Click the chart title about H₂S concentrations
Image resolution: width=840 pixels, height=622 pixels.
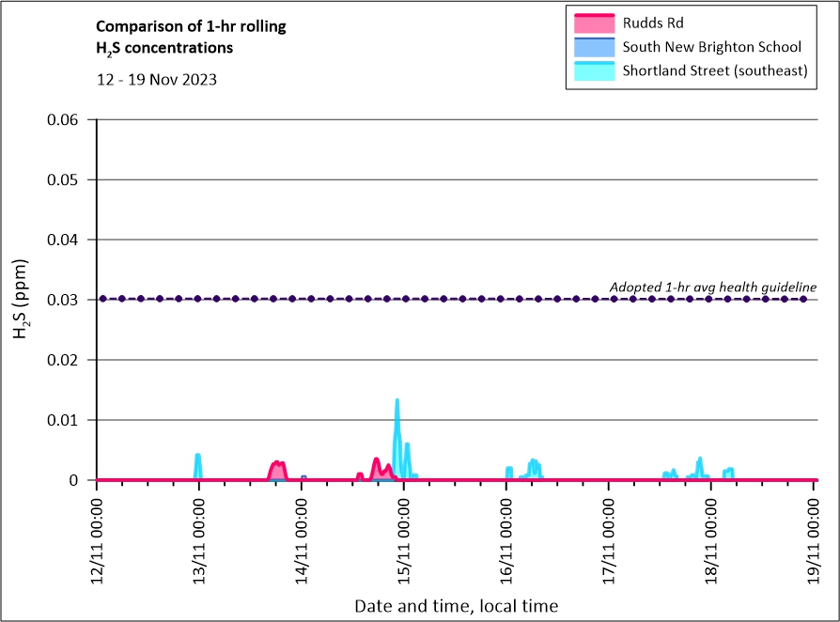pos(192,37)
